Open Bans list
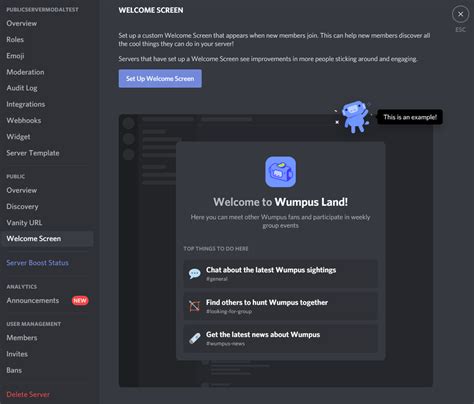The width and height of the screenshot is (474, 404). point(14,370)
